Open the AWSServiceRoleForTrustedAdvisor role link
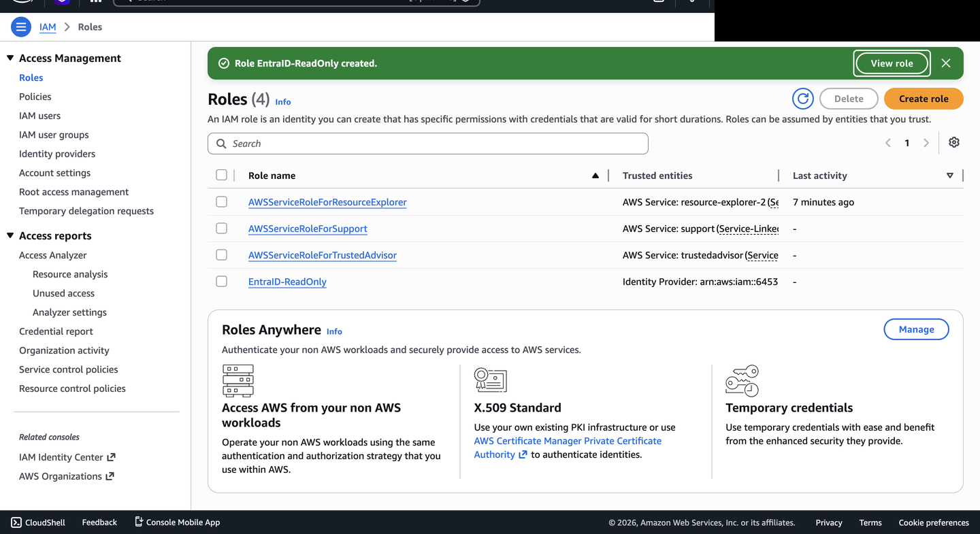The width and height of the screenshot is (980, 534). point(323,255)
